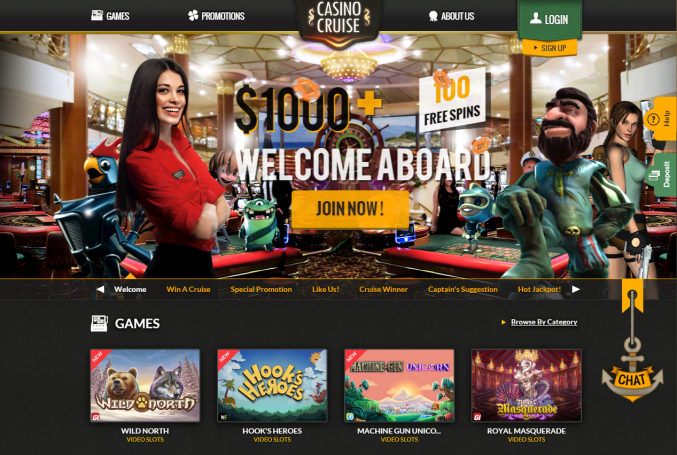Expand Browse By Category link
This screenshot has height=455, width=677.
pyautogui.click(x=544, y=322)
